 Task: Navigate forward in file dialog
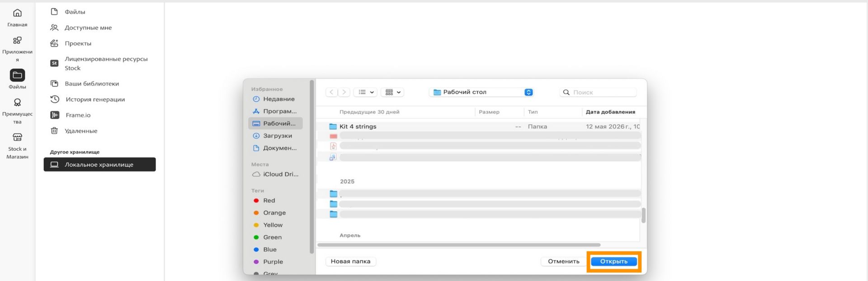(344, 92)
